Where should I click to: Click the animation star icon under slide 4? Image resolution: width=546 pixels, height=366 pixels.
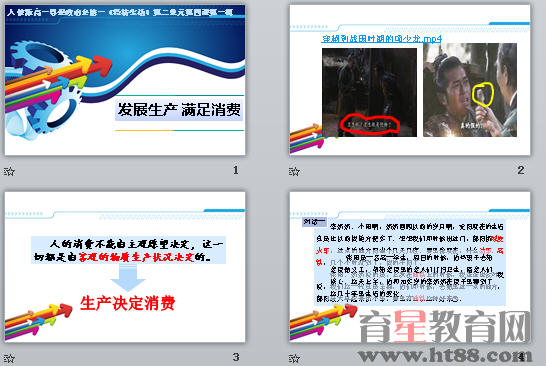294,358
